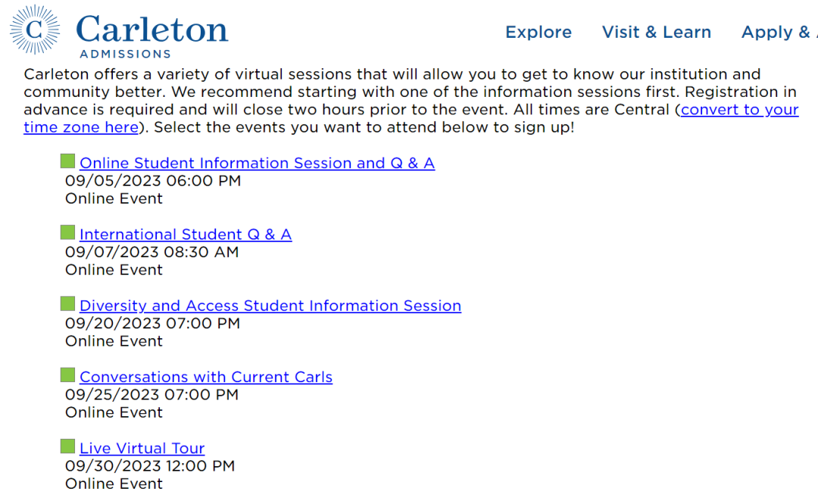
Task: Click green square beside Live Virtual Tour
Action: click(68, 446)
